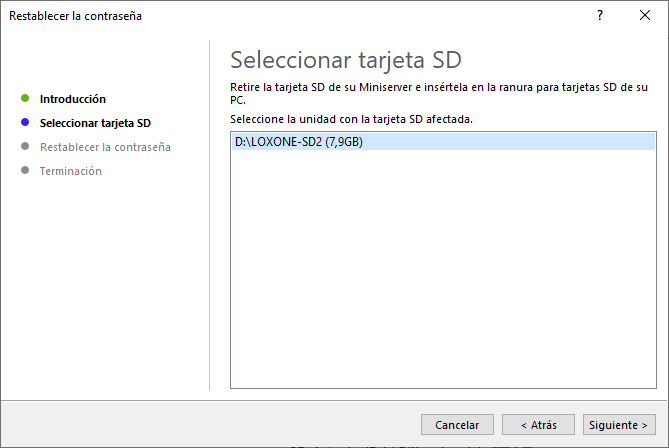Select the Seleccionar tarjeta SD step label
Viewport: 669px width, 448px height.
point(95,123)
